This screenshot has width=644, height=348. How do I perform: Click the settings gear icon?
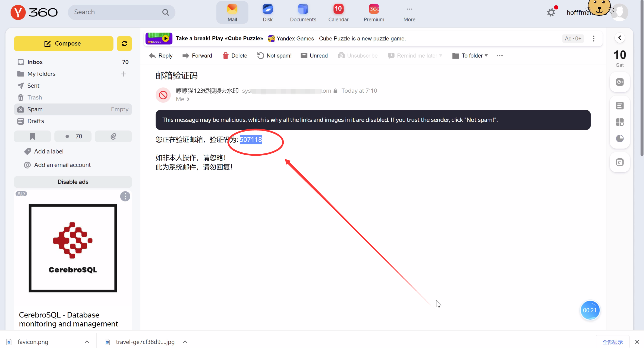pos(551,12)
